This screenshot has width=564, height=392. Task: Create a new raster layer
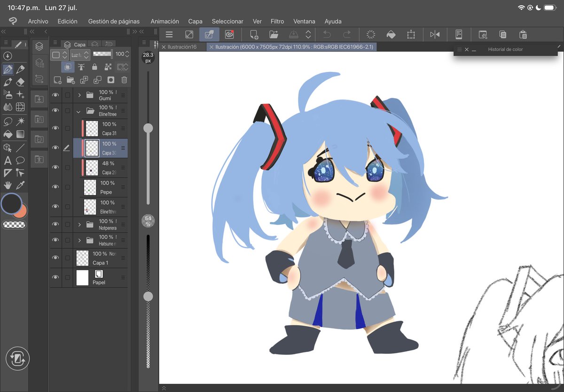click(x=57, y=80)
